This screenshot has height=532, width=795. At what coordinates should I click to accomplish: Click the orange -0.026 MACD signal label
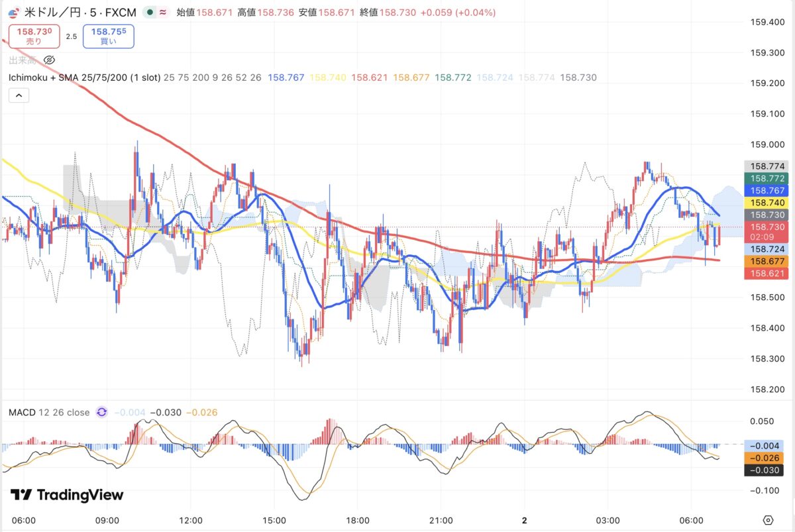pyautogui.click(x=766, y=458)
